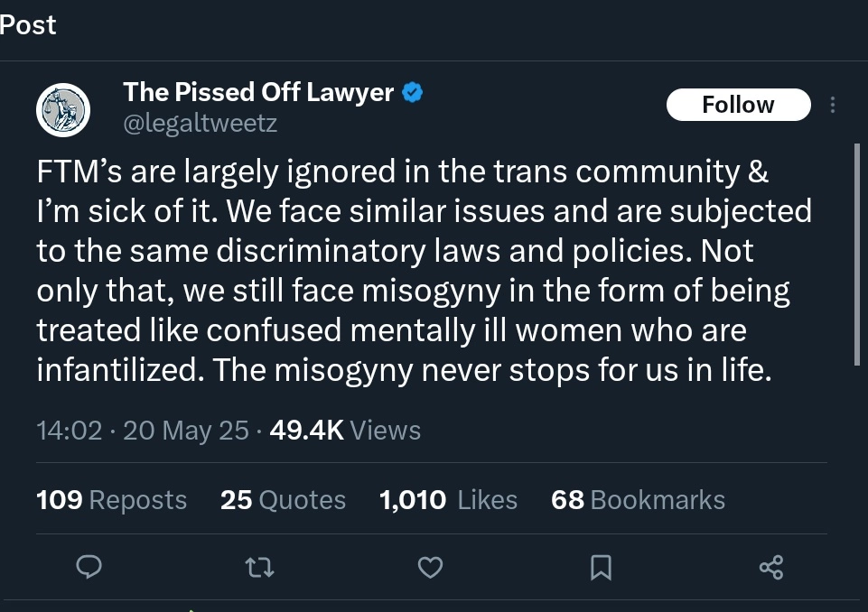Like the post with the heart icon

pyautogui.click(x=431, y=567)
